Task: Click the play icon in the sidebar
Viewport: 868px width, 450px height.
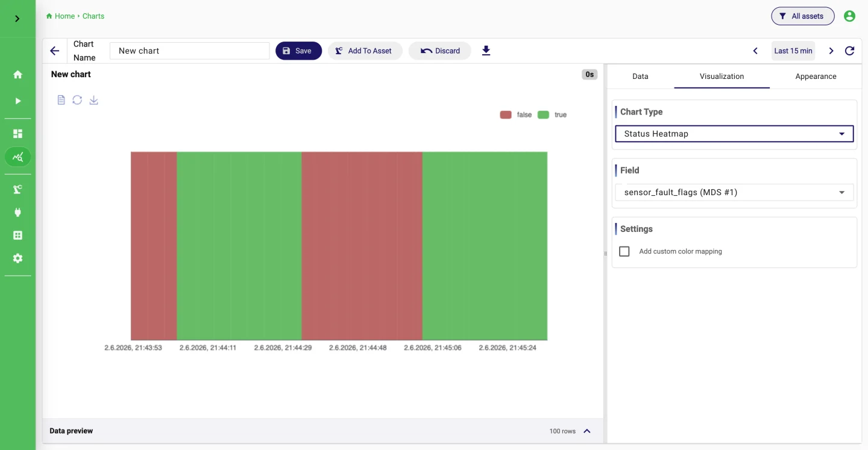Action: tap(17, 101)
